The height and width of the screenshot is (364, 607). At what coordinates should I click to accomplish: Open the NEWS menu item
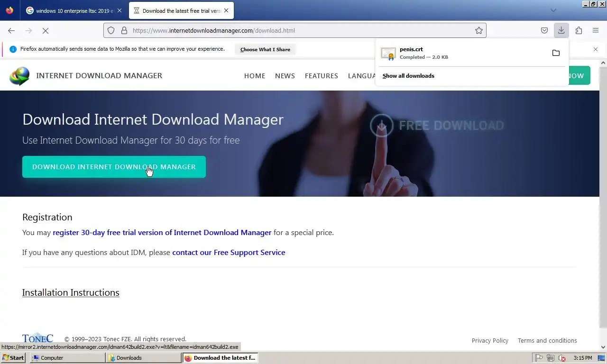[285, 76]
